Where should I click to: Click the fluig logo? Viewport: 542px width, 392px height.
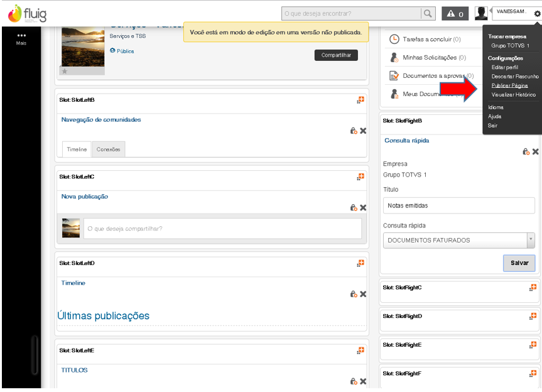click(27, 13)
